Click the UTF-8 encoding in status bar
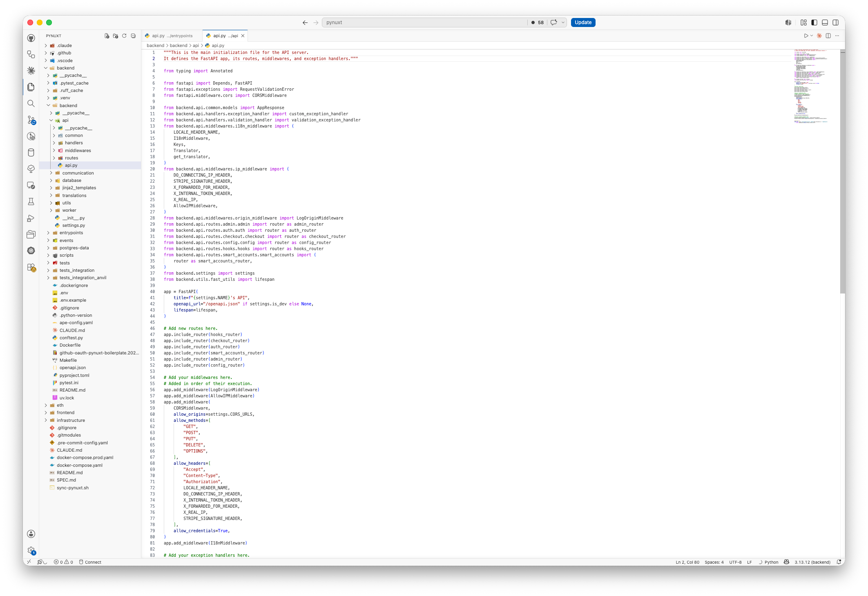868x596 pixels. (735, 562)
